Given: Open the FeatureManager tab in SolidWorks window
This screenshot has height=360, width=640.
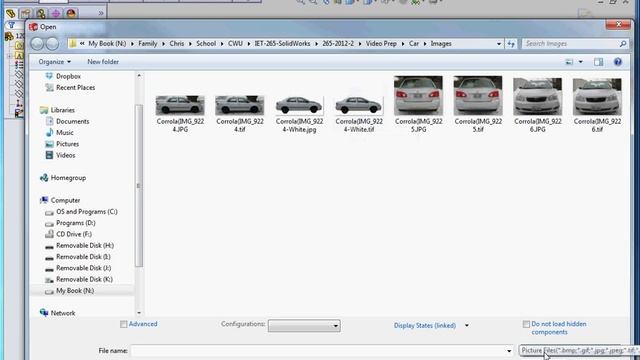Looking at the screenshot, I should (x=11, y=13).
